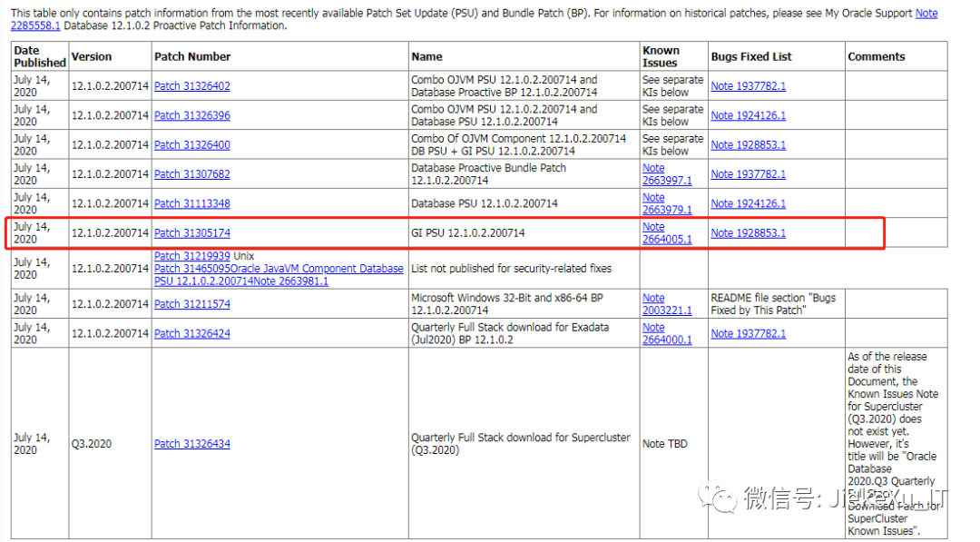Open Known Issues Note 2664000.1
This screenshot has height=542, width=980.
pyautogui.click(x=667, y=334)
